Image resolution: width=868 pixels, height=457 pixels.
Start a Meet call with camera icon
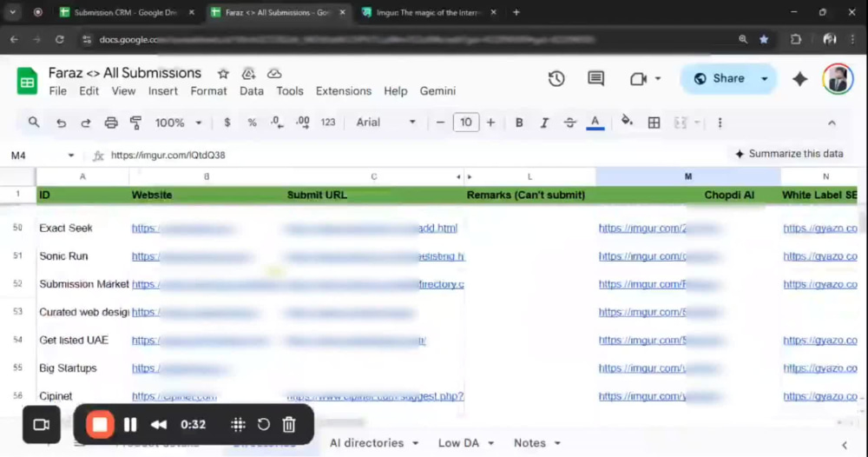pyautogui.click(x=638, y=79)
